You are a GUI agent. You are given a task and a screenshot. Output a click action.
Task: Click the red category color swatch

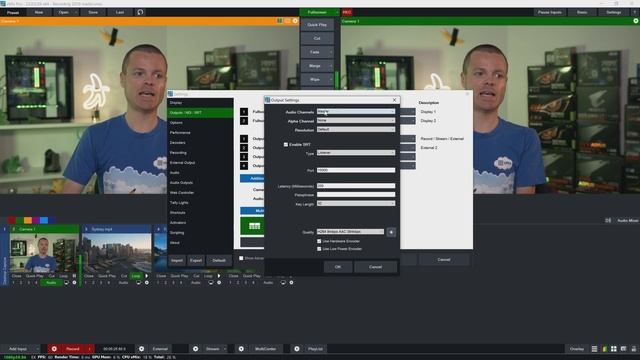coord(11,220)
